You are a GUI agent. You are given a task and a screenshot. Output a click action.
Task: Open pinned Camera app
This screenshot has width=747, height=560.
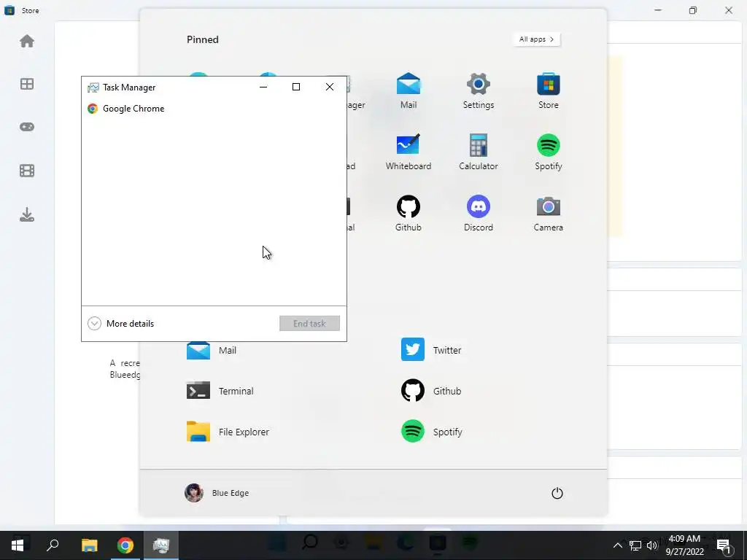coord(549,214)
